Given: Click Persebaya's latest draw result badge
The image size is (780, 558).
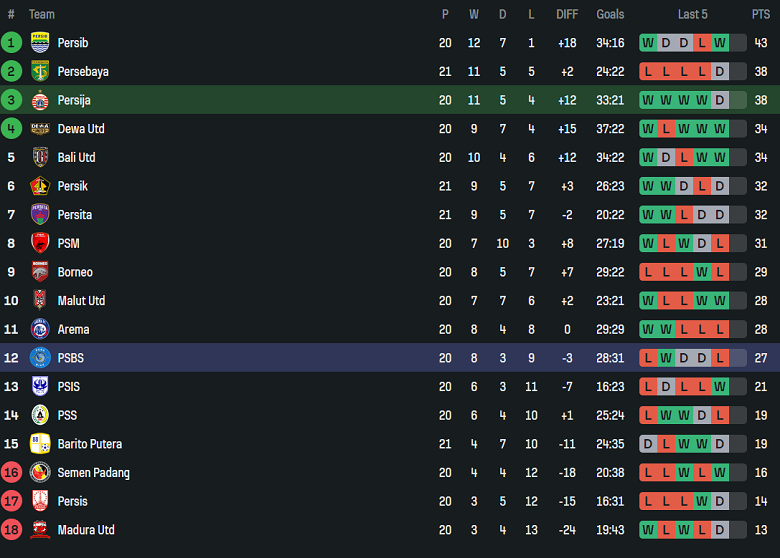Looking at the screenshot, I should pos(720,72).
